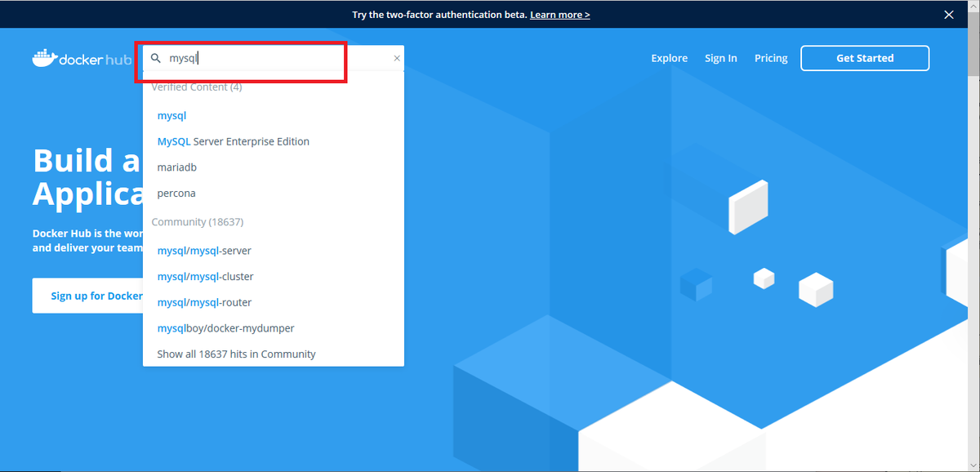This screenshot has width=980, height=472.
Task: Dismiss the two-factor authentication banner
Action: 948,15
